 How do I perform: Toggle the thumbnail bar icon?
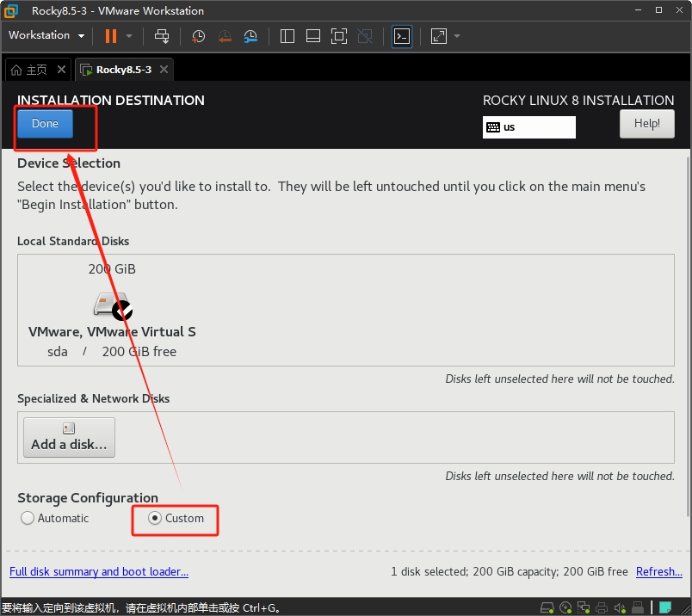313,36
